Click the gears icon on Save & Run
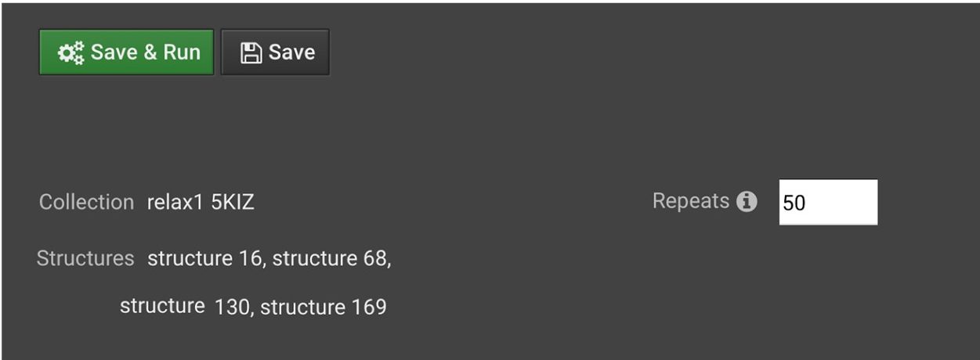This screenshot has height=360, width=980. click(72, 52)
